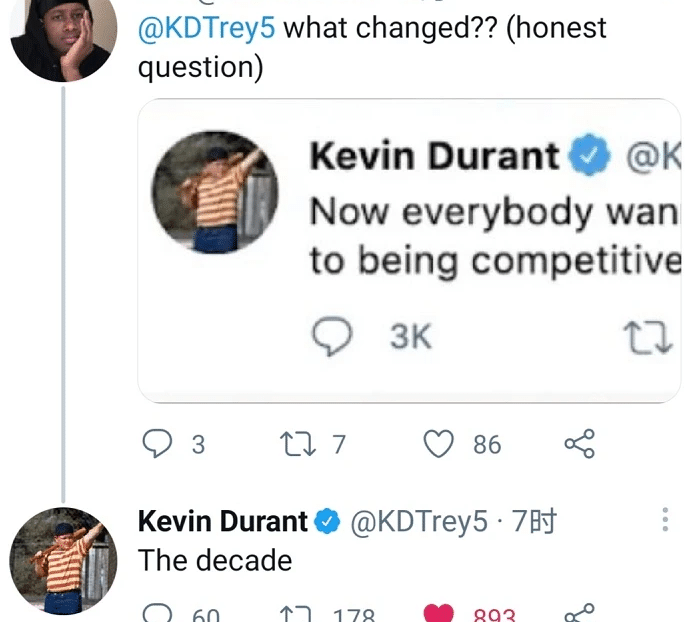Open Kevin Durant's avatar beside 'The decade'
This screenshot has height=622, width=685.
63,561
